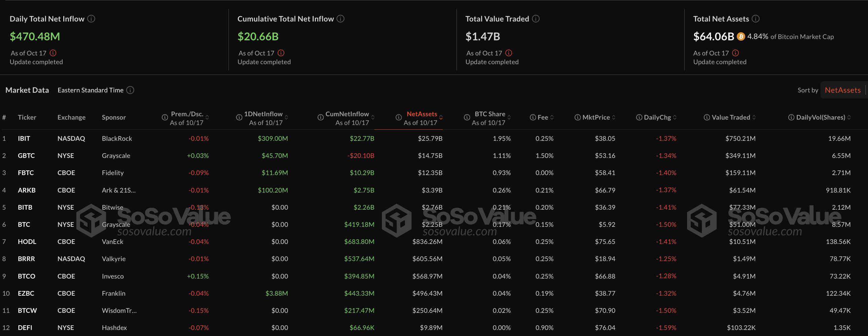Click red alert icon under Cumulative Total Net Inflow
This screenshot has height=336, width=868.
[x=281, y=53]
